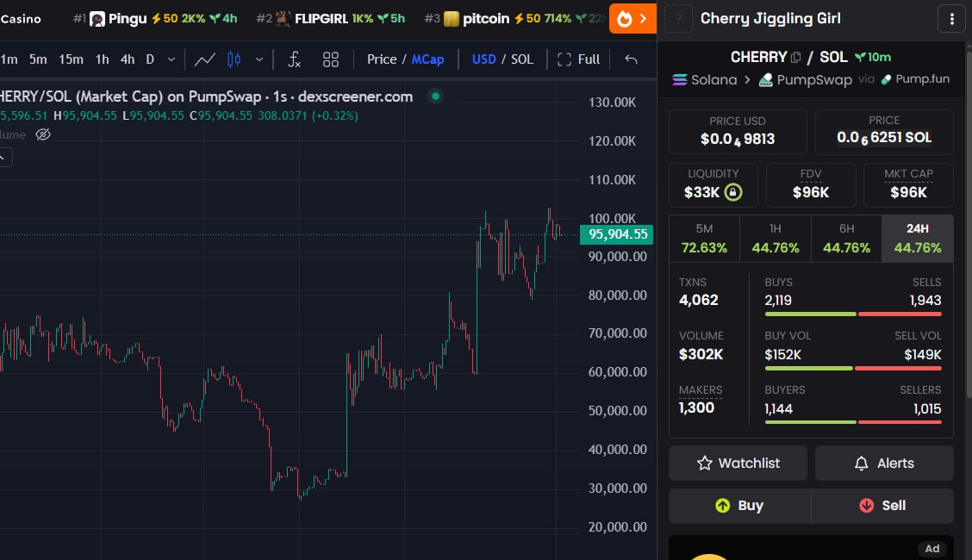Click the Pingu token avatar
Viewport: 972px width, 560px height.
[x=97, y=19]
